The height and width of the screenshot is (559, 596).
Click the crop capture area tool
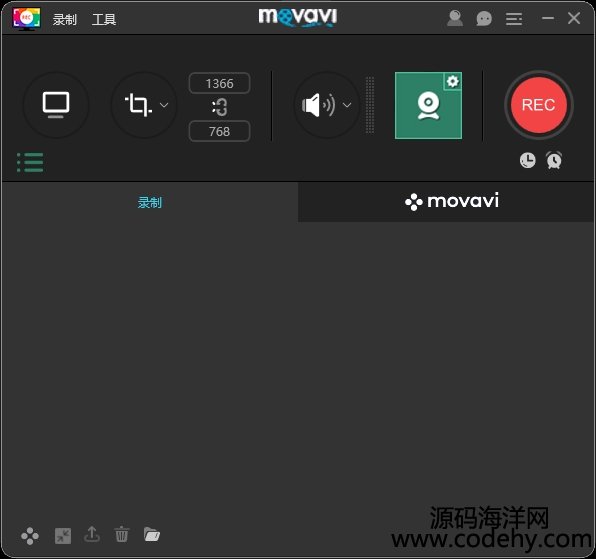[138, 105]
